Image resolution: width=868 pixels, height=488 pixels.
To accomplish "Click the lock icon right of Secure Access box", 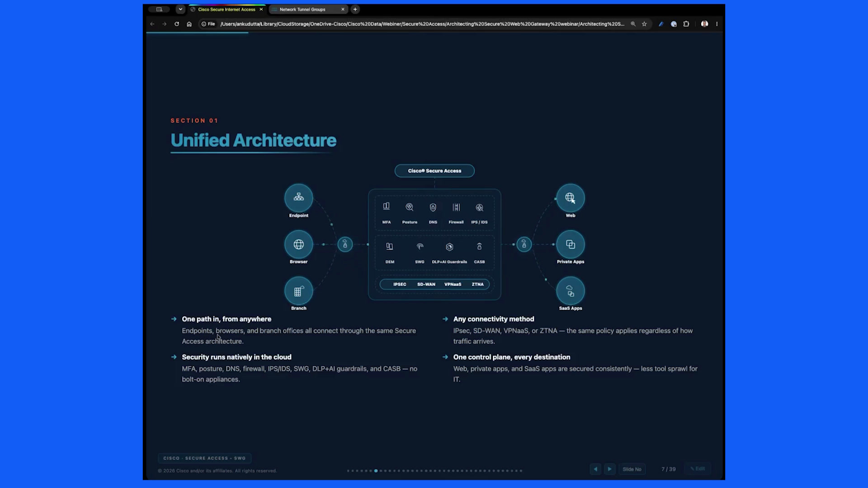I will [x=524, y=244].
